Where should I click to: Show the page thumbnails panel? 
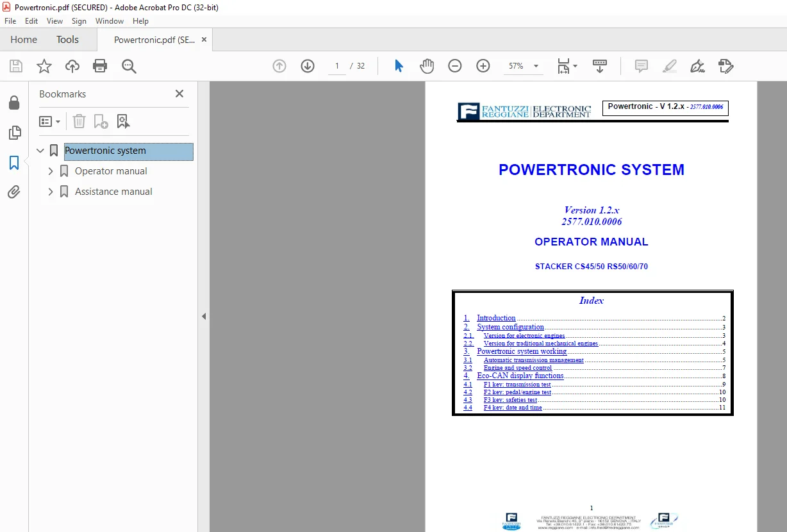point(14,133)
